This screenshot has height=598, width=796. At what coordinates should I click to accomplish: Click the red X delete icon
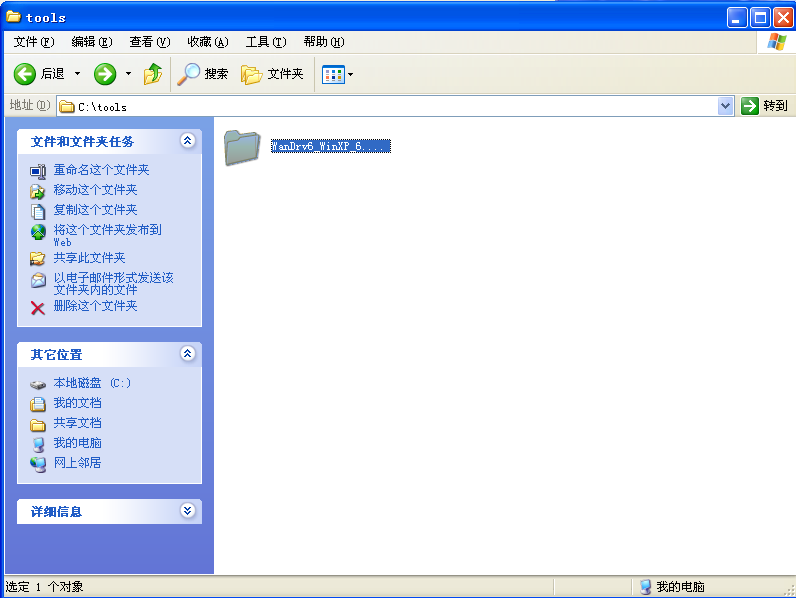tap(38, 308)
